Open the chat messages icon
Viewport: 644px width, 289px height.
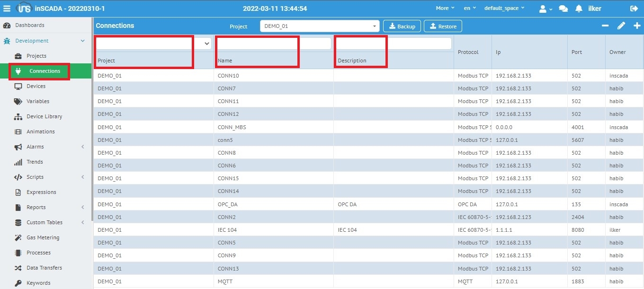pos(563,9)
